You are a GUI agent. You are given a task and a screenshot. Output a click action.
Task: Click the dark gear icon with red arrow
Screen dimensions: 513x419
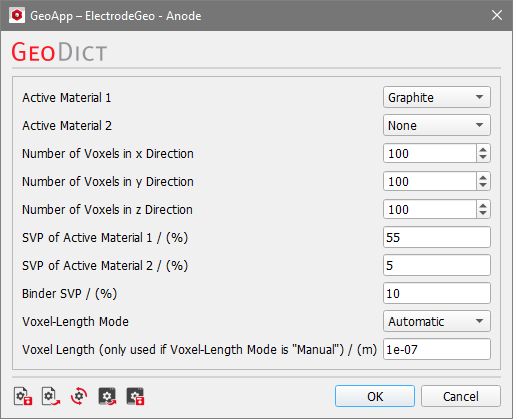coord(107,396)
